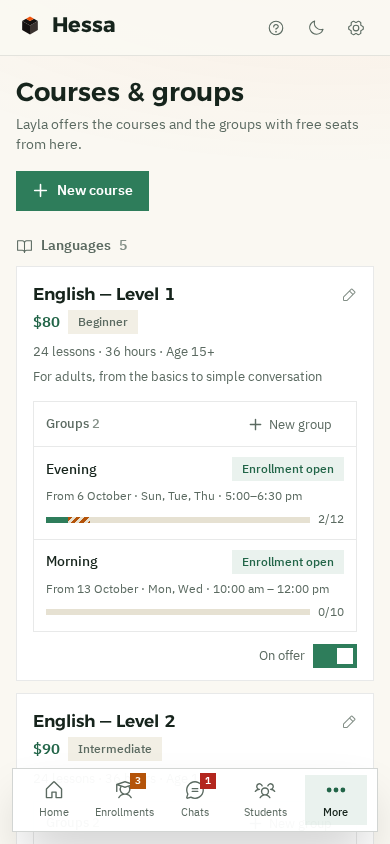The width and height of the screenshot is (390, 844).
Task: Edit English — Level 1 with pencil icon
Action: point(349,295)
